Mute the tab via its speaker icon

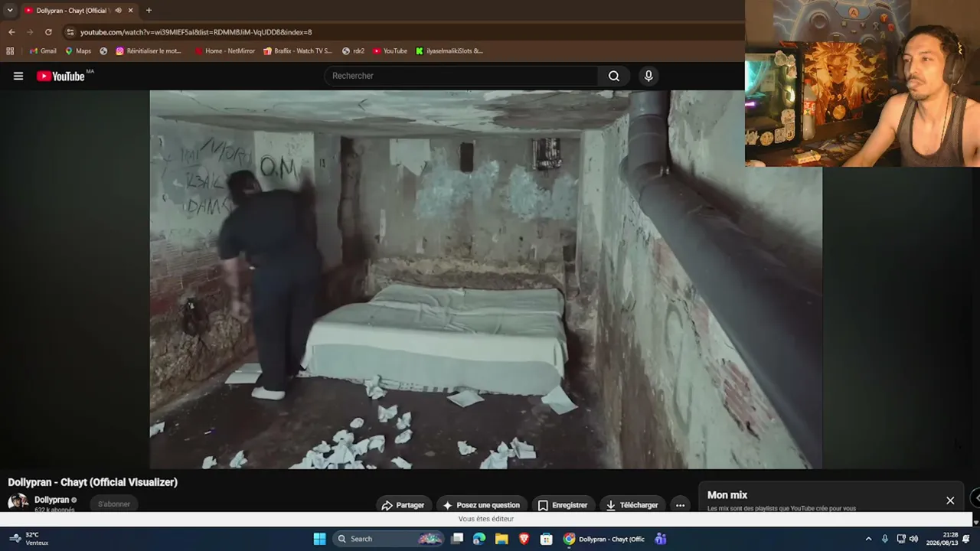click(118, 11)
